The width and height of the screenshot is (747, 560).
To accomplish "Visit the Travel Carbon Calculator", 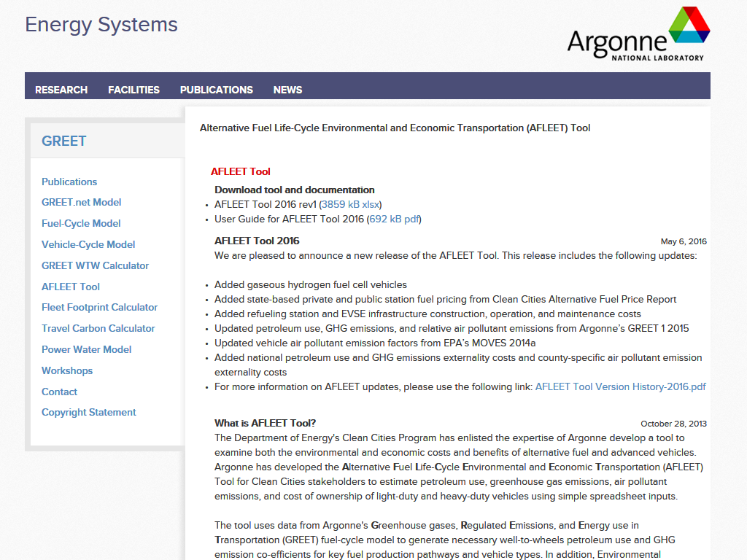I will click(x=98, y=328).
